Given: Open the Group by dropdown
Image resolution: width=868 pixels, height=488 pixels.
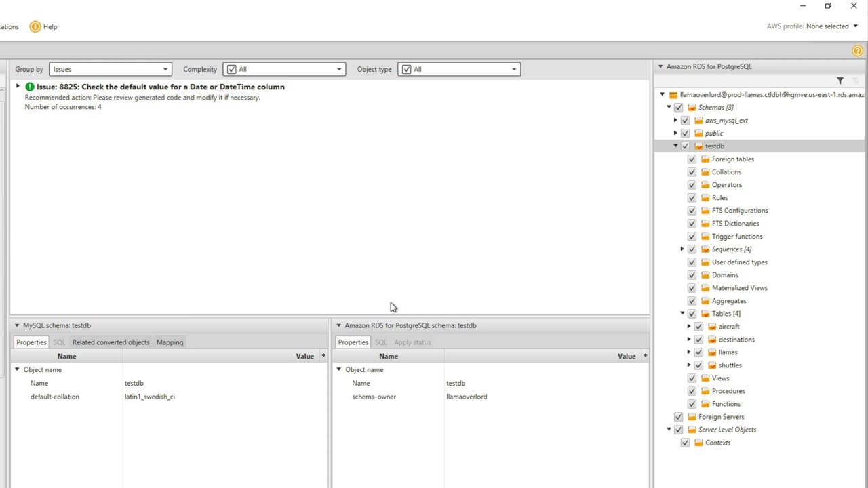Looking at the screenshot, I should pyautogui.click(x=110, y=69).
